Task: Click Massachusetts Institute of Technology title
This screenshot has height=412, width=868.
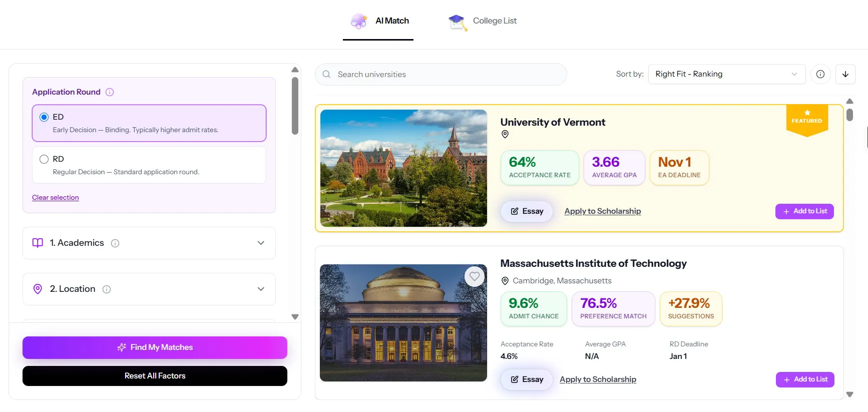Action: coord(593,263)
